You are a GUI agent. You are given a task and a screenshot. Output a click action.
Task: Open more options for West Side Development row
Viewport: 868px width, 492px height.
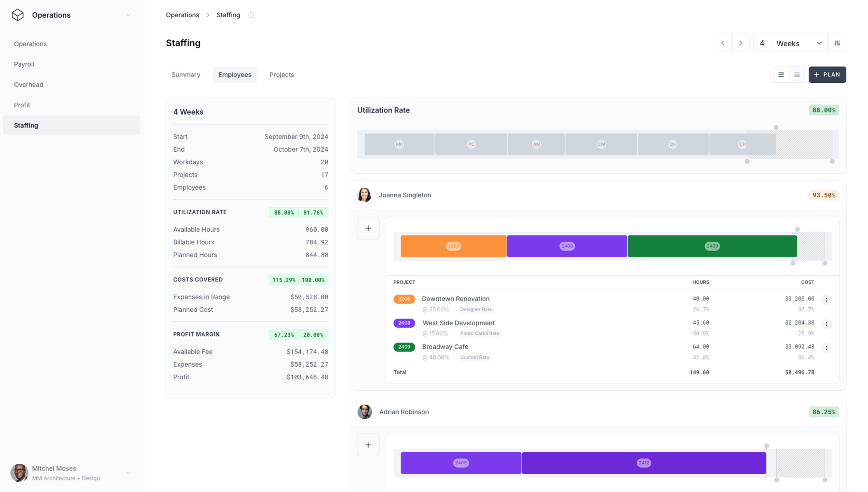[x=826, y=324]
